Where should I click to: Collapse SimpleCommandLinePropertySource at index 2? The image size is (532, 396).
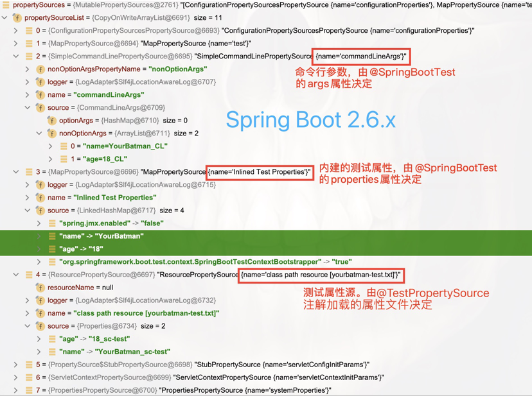[x=15, y=56]
